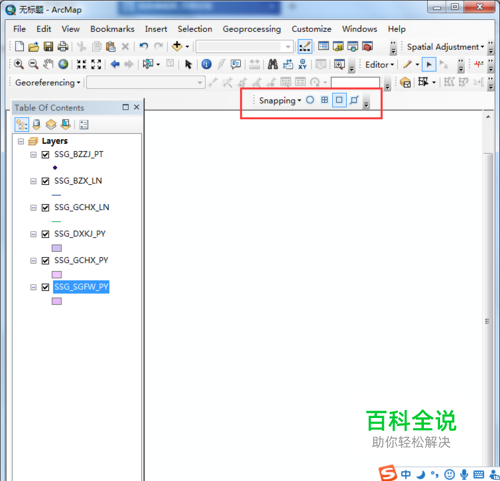
Task: Open the File menu
Action: click(19, 29)
